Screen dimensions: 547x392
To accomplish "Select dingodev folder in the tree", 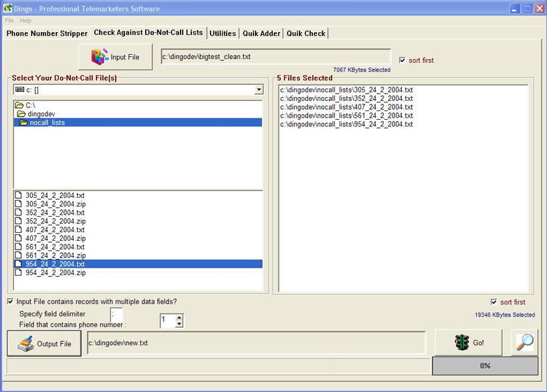I will (x=41, y=114).
